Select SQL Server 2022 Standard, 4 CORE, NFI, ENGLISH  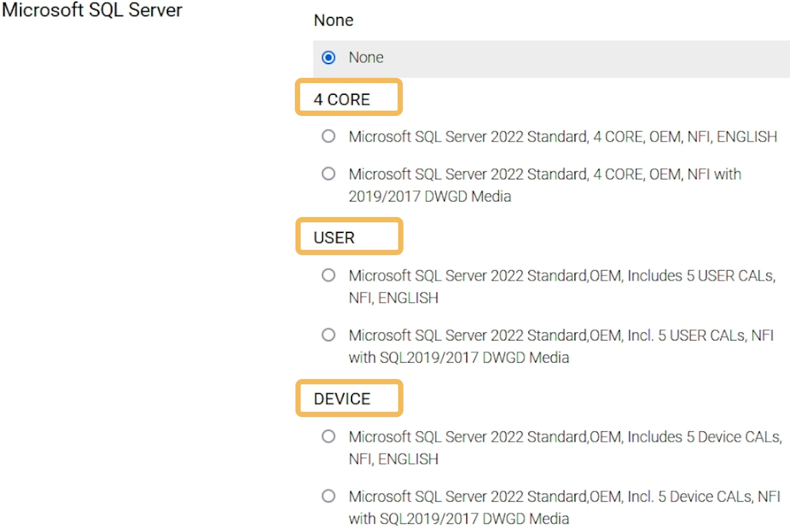point(328,136)
